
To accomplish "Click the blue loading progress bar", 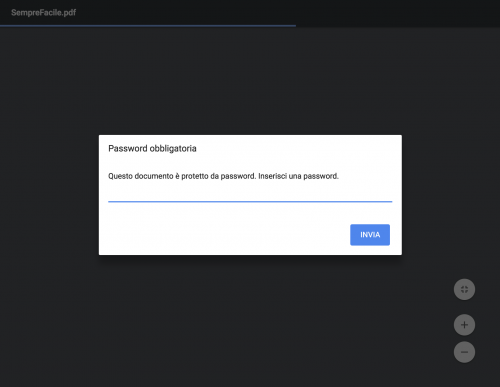I will click(x=148, y=26).
